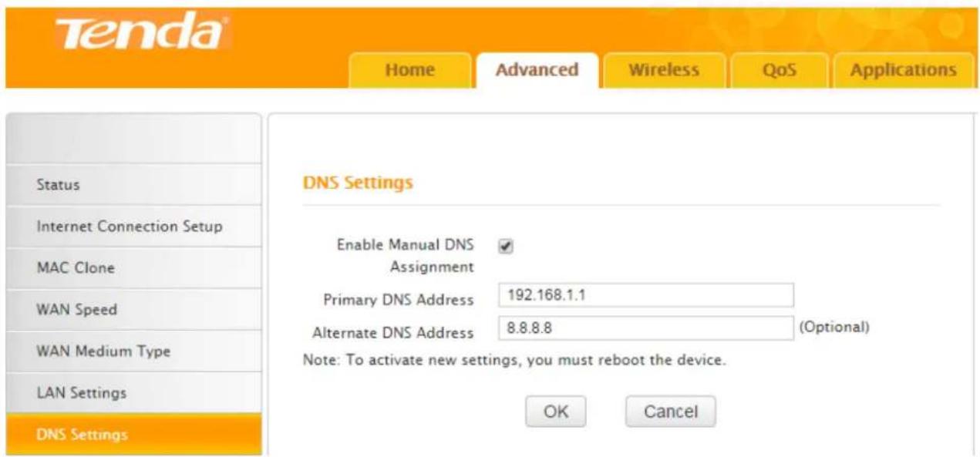Click OK to save DNS settings
The image size is (980, 457).
556,412
